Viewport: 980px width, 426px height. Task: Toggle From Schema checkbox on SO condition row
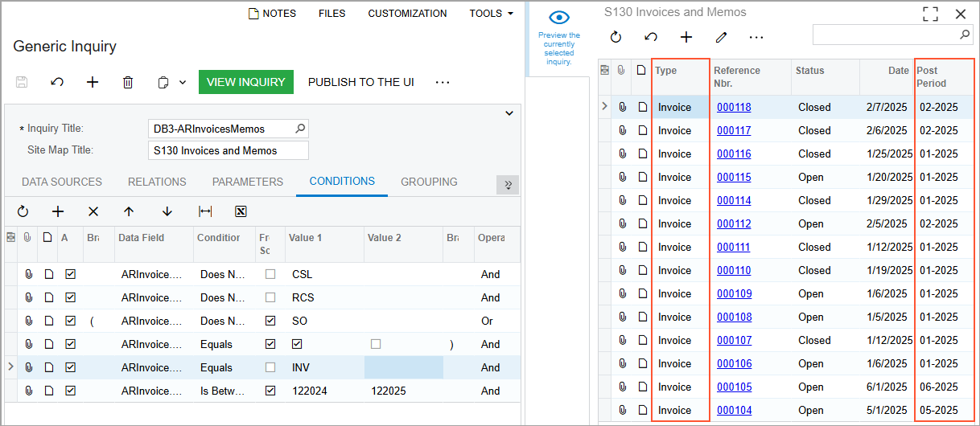pos(270,321)
